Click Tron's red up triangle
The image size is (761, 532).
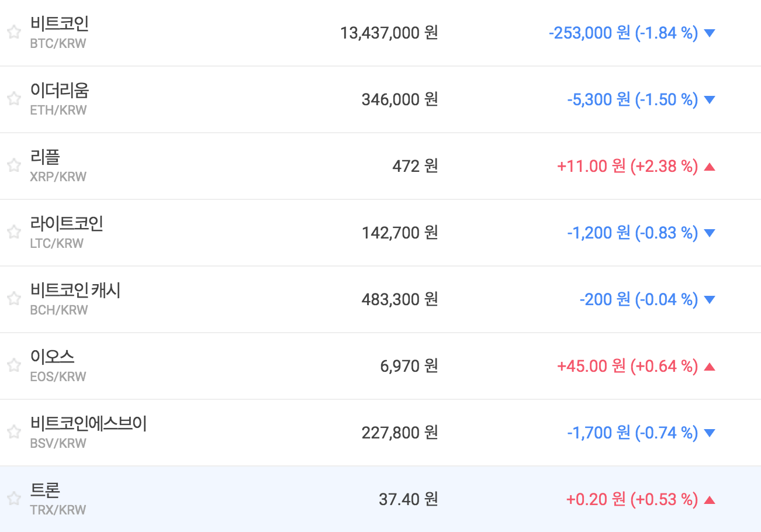[710, 500]
